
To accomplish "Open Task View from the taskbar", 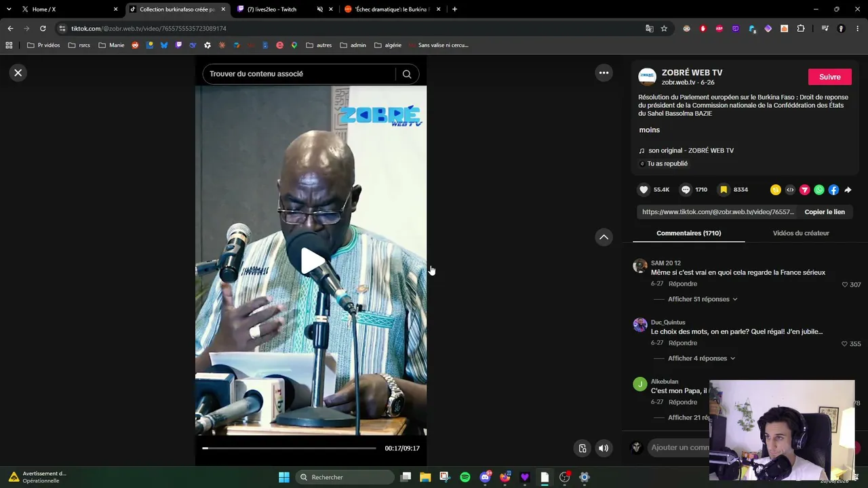I will 406,477.
